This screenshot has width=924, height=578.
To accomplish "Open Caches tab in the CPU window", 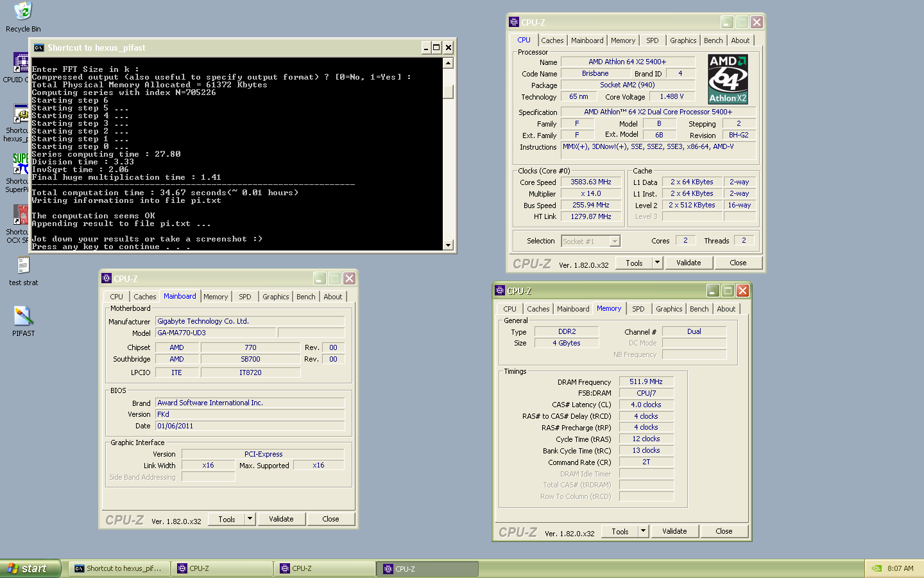I will 552,40.
